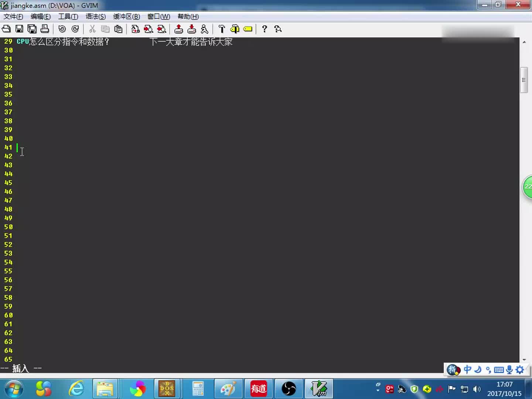Toggle Chinese/English mode 中 on IME bar
The height and width of the screenshot is (399, 532).
tap(467, 369)
